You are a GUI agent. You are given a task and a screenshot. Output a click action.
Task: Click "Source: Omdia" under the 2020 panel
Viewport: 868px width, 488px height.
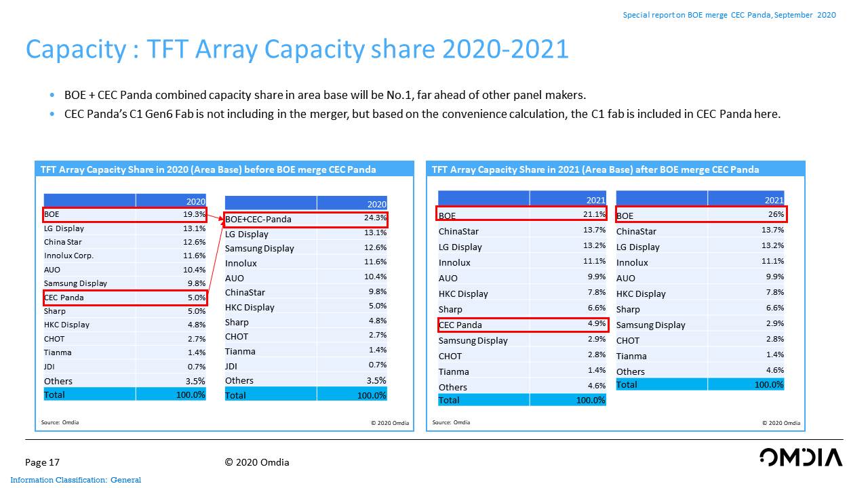(x=60, y=422)
